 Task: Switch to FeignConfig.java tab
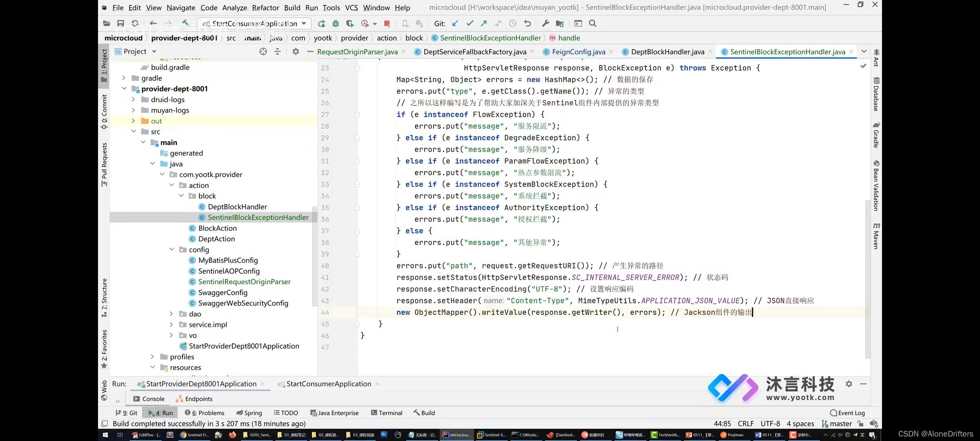click(578, 52)
